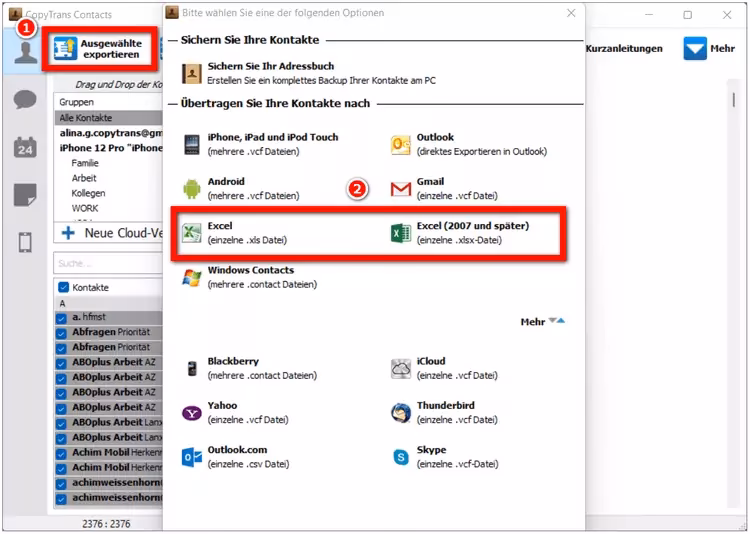Select the Familie group in list
This screenshot has height=534, width=750.
[x=85, y=163]
